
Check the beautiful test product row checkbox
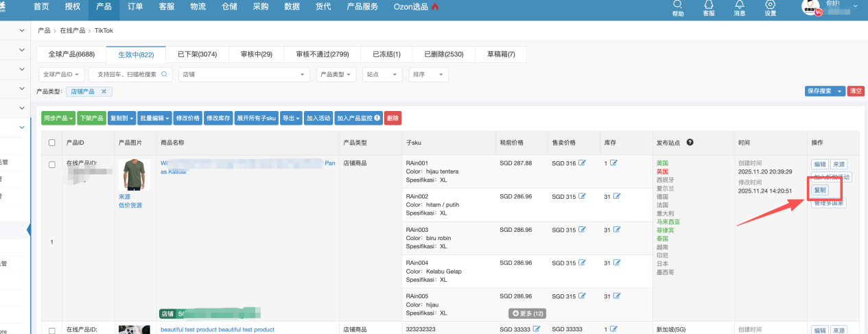[52, 330]
